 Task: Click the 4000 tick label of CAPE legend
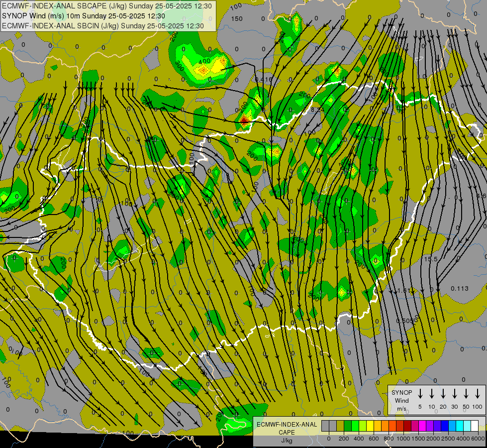pyautogui.click(x=463, y=439)
